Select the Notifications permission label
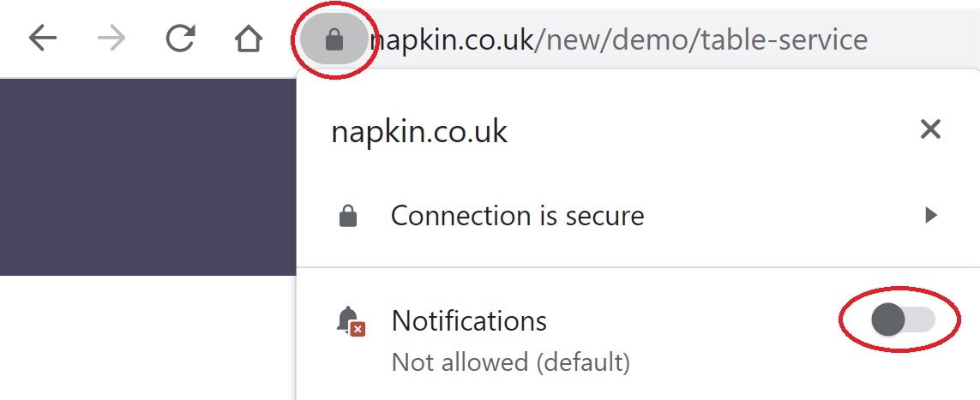Viewport: 980px width, 400px height. tap(469, 320)
